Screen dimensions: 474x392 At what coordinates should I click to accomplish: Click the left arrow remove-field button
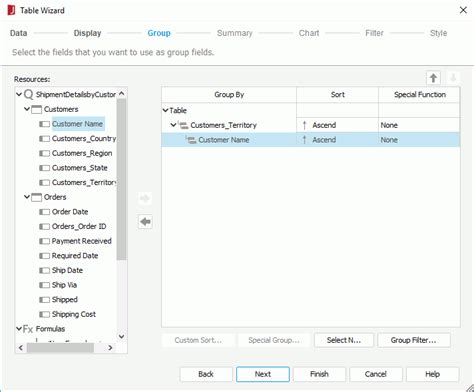pos(145,221)
